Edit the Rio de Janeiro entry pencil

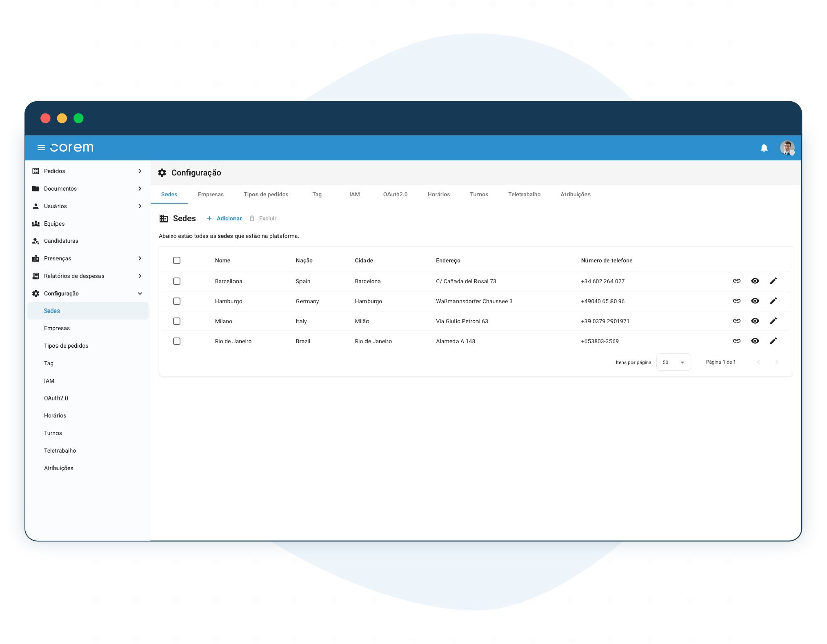point(773,341)
